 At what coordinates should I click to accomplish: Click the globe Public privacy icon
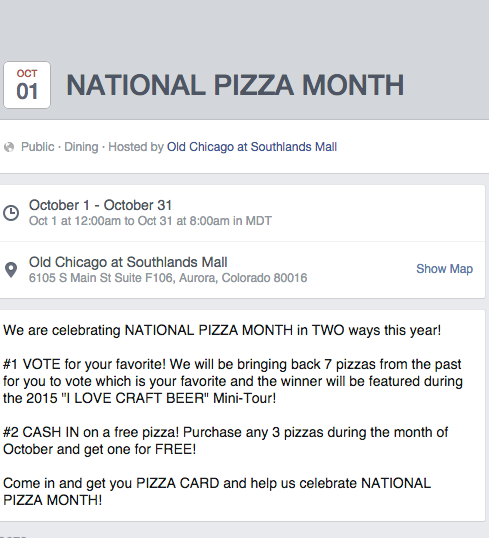pos(9,147)
